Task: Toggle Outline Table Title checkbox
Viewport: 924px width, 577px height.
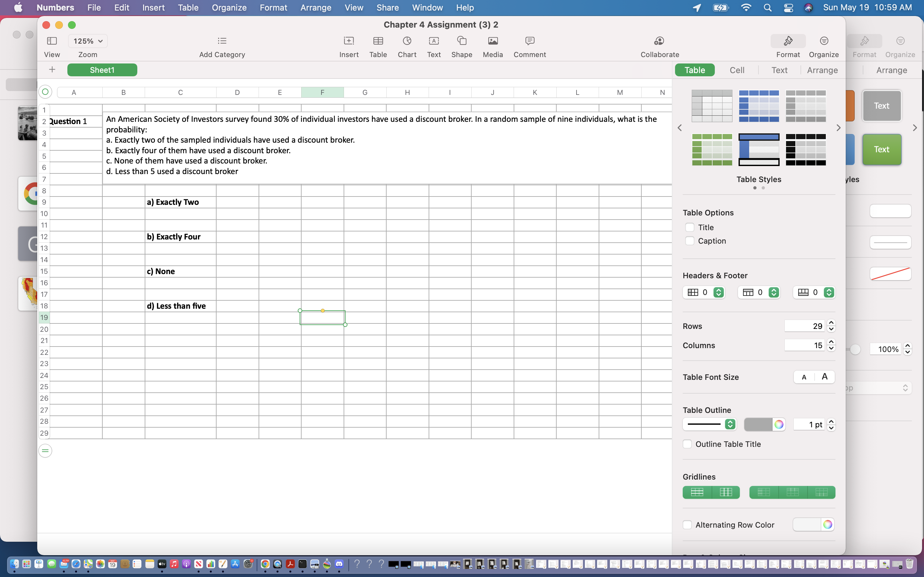Action: (689, 444)
